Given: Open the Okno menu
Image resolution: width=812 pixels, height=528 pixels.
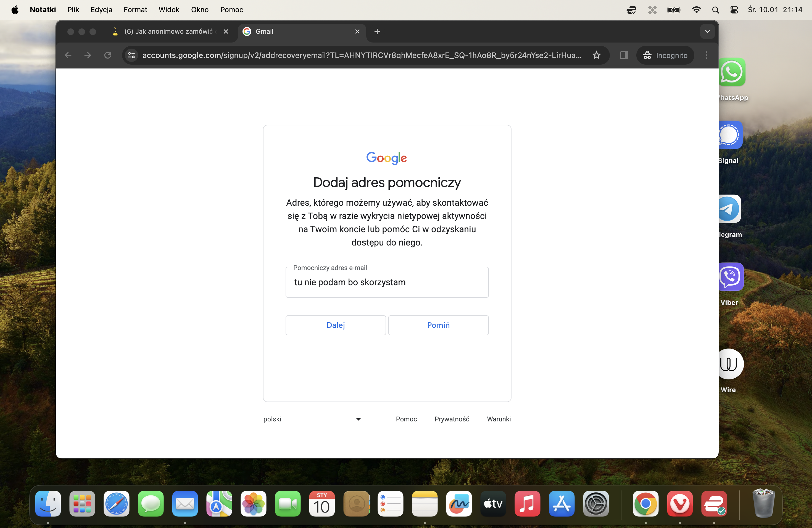Looking at the screenshot, I should [x=200, y=10].
